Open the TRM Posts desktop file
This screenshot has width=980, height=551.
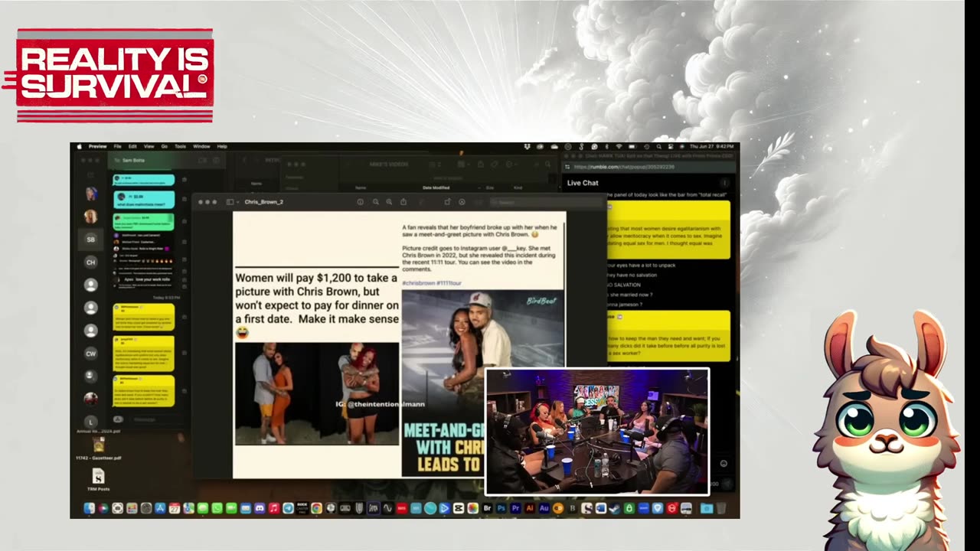coord(98,480)
